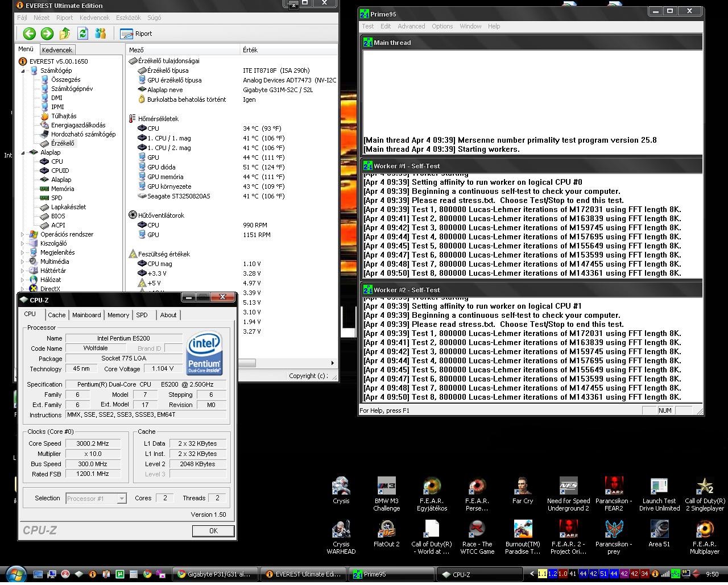Open the Memória tree entry

coord(63,189)
